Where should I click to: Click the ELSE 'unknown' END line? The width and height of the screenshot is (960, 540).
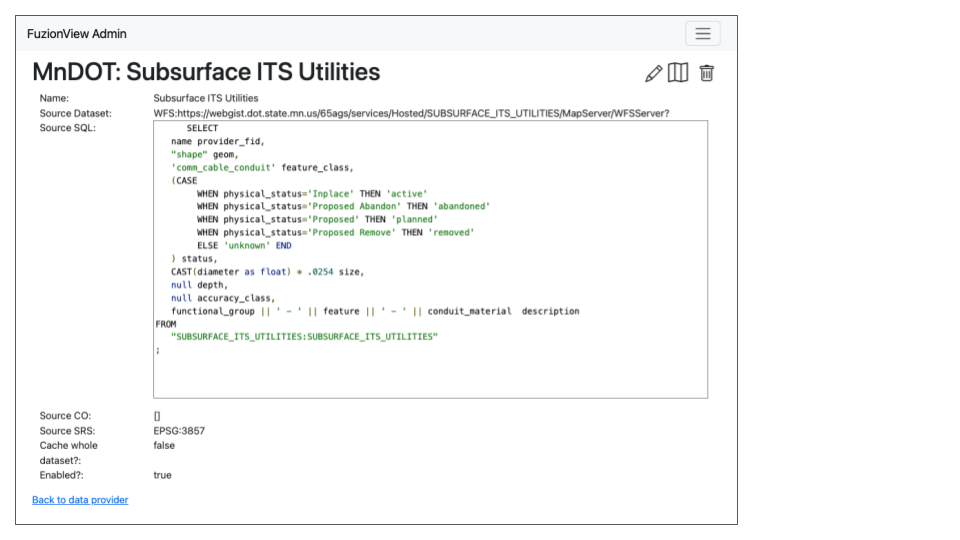pos(244,246)
